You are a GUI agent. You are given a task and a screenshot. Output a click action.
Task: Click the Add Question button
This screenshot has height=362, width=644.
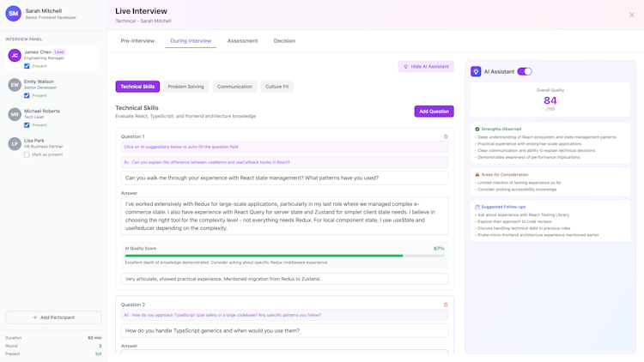434,112
